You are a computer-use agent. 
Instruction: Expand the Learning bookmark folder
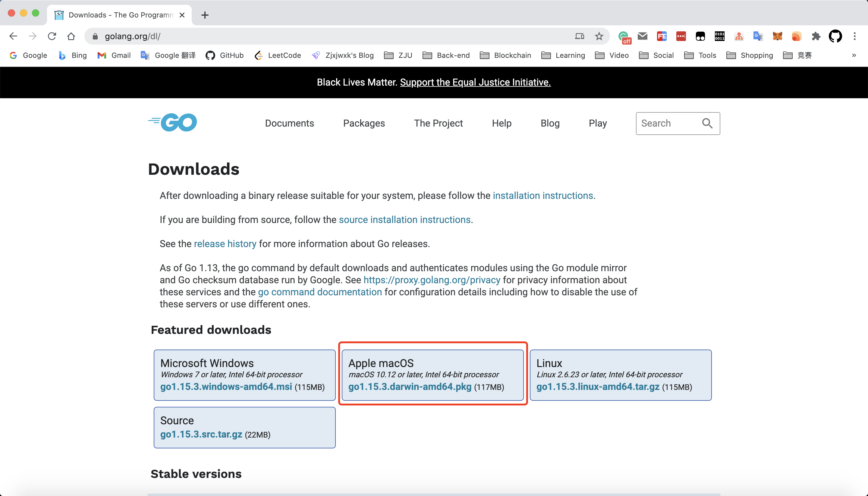pyautogui.click(x=563, y=55)
